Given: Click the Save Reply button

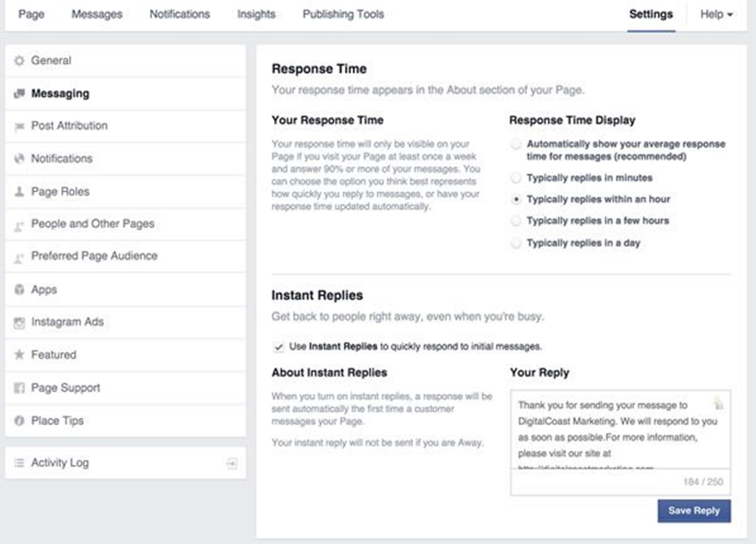Looking at the screenshot, I should [x=694, y=511].
